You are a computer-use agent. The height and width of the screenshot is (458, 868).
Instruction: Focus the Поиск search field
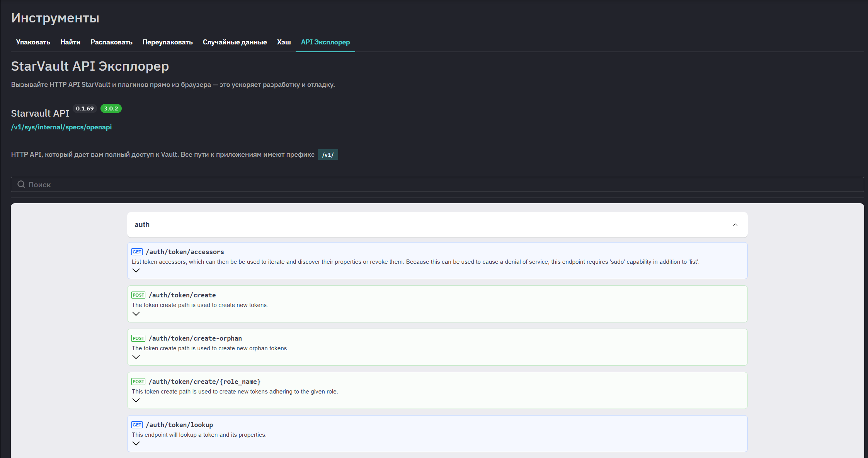click(437, 185)
